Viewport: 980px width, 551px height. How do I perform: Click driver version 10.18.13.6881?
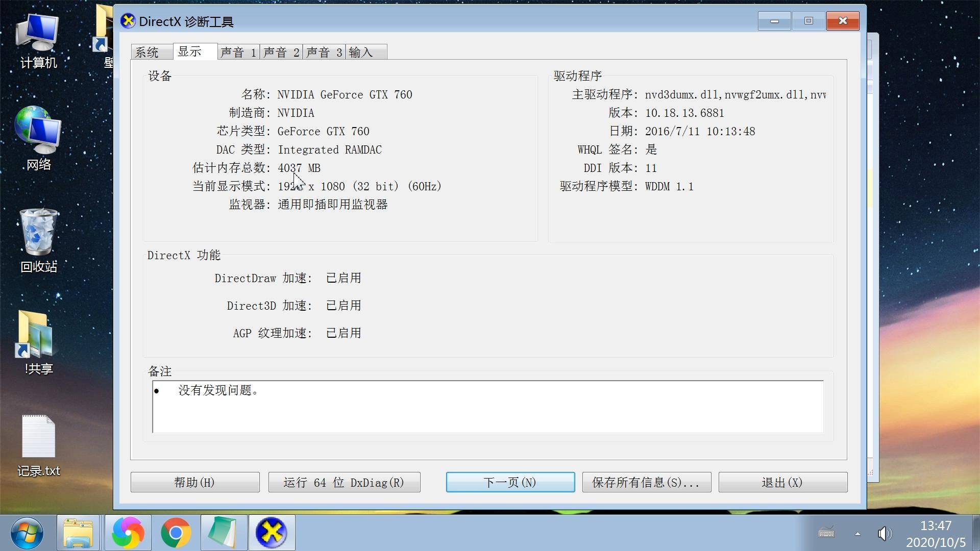coord(684,113)
